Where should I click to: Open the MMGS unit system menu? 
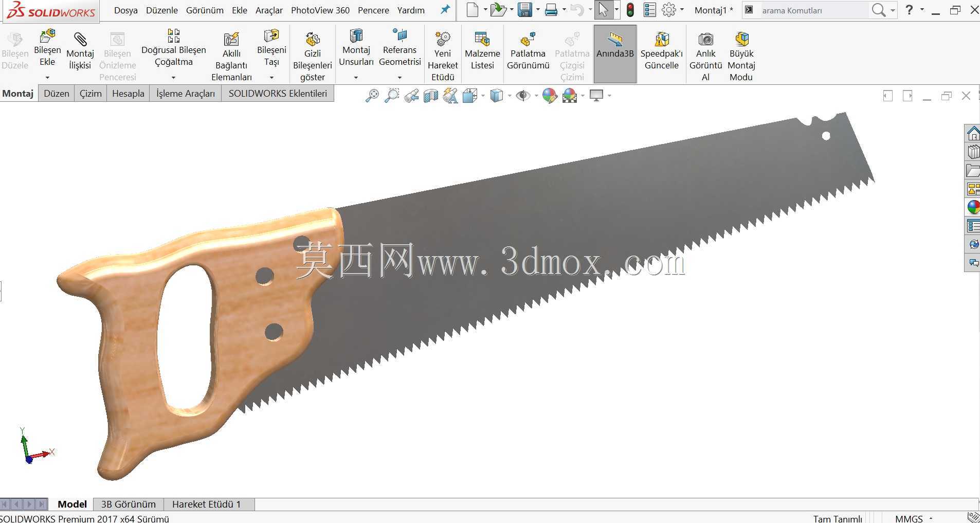click(x=914, y=518)
